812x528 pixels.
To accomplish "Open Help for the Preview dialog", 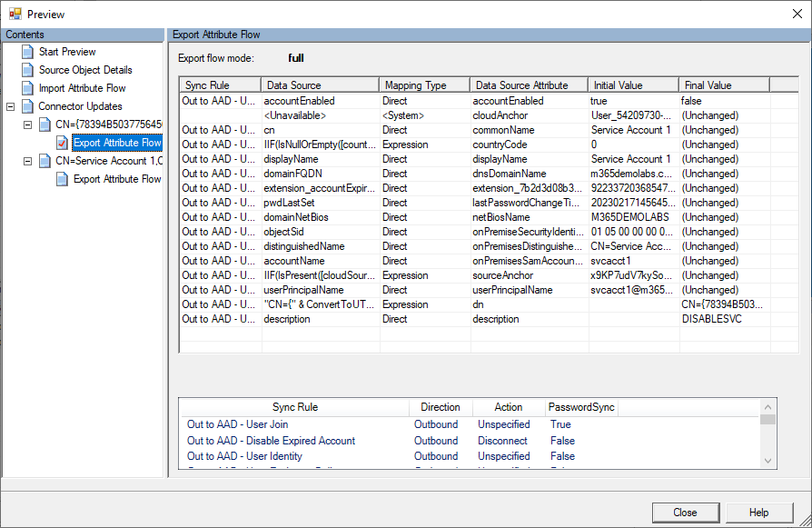I will pos(758,512).
